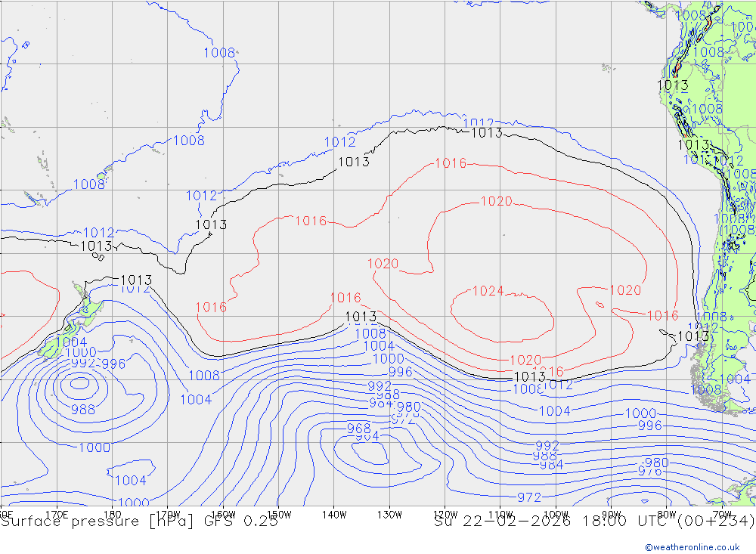Click the 120W longitude label
Screen dimensions: 756x554
(445, 515)
